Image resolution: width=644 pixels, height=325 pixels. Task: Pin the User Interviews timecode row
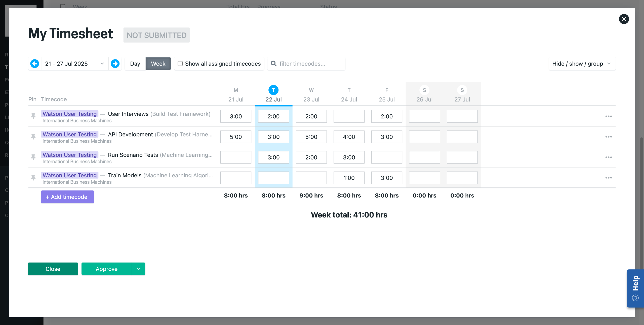point(33,116)
